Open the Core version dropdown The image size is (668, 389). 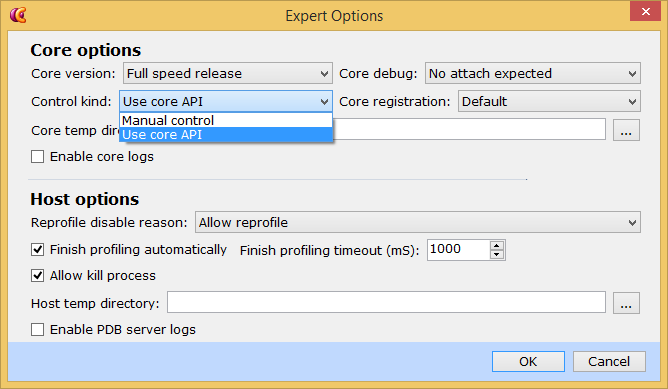click(x=227, y=73)
